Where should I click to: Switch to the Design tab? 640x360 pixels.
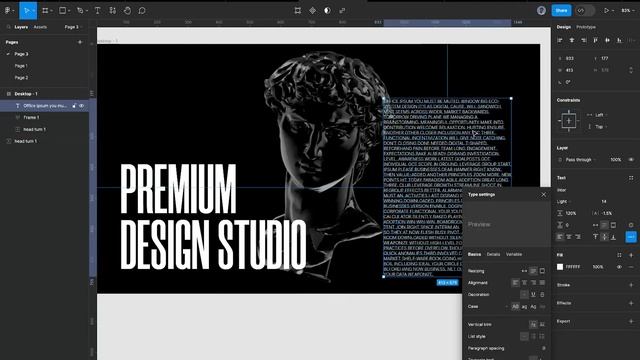(564, 27)
